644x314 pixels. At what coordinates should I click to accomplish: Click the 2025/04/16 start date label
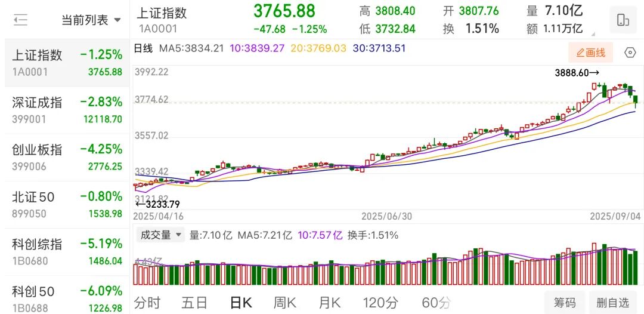(x=159, y=216)
